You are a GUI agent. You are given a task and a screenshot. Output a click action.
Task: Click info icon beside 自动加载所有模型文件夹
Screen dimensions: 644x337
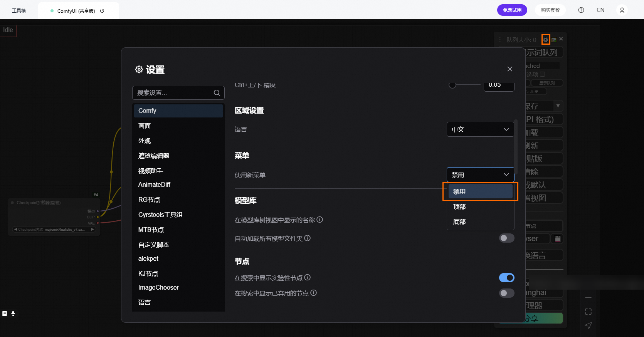pos(308,238)
